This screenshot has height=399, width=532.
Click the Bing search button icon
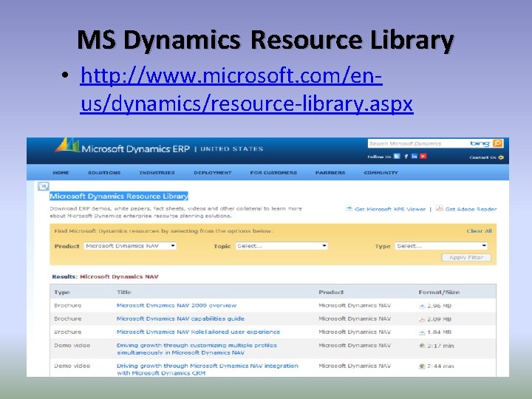click(498, 143)
